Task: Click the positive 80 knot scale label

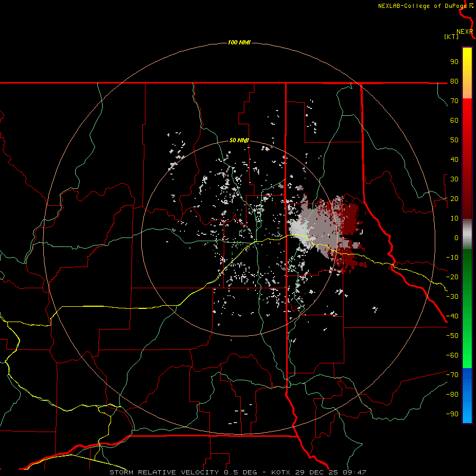Action: [454, 81]
